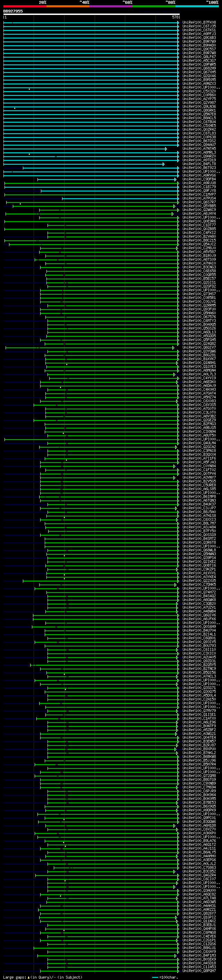Select hit UniRef100_Q3AU00
Screen dimensions: 222x980
click(x=199, y=890)
